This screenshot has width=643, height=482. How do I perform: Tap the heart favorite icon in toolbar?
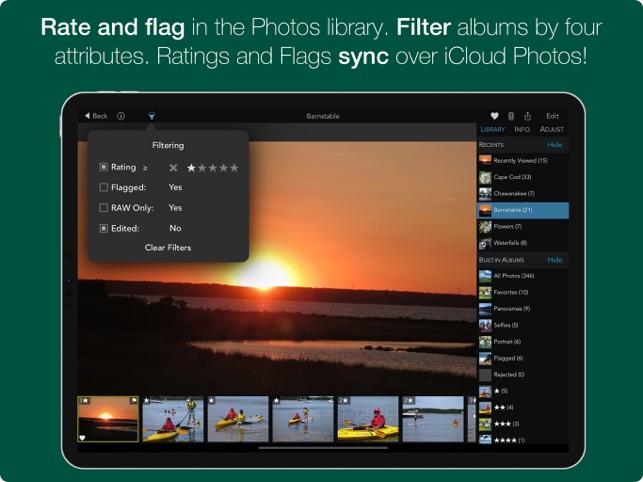click(x=495, y=116)
